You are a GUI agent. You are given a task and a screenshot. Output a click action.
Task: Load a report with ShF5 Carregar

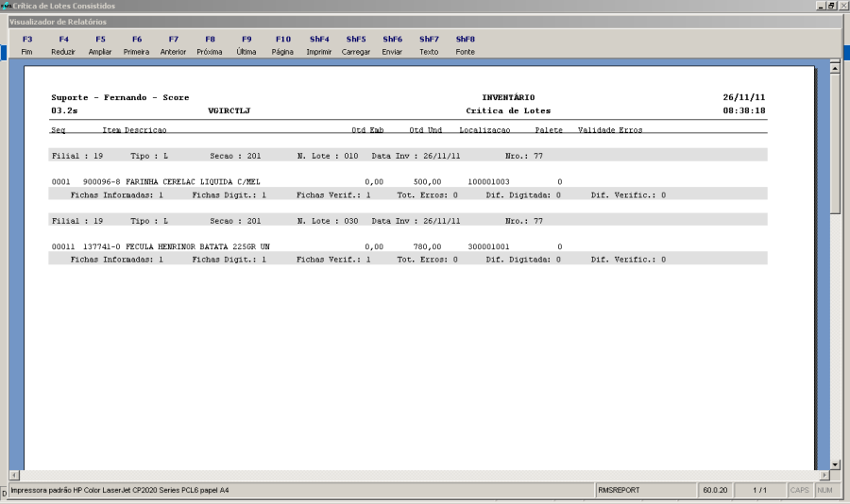[356, 45]
